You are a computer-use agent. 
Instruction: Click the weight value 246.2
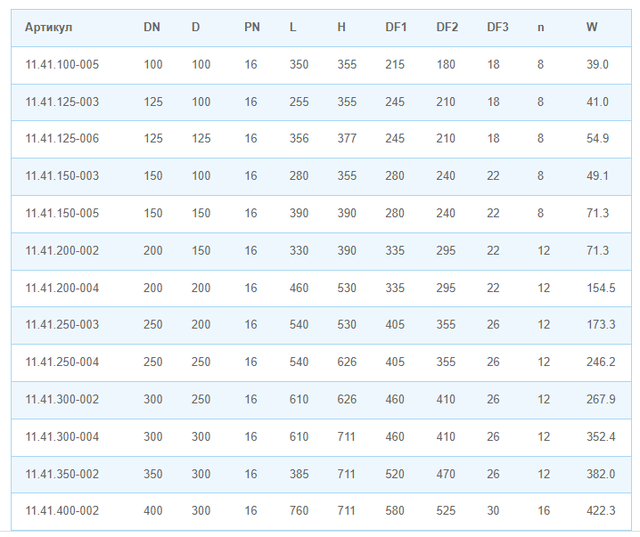point(600,362)
